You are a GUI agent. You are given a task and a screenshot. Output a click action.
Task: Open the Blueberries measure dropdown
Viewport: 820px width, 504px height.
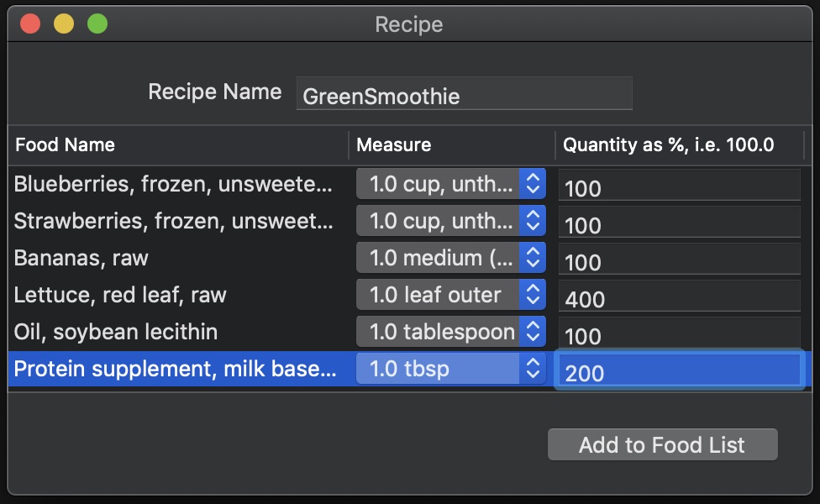(451, 184)
